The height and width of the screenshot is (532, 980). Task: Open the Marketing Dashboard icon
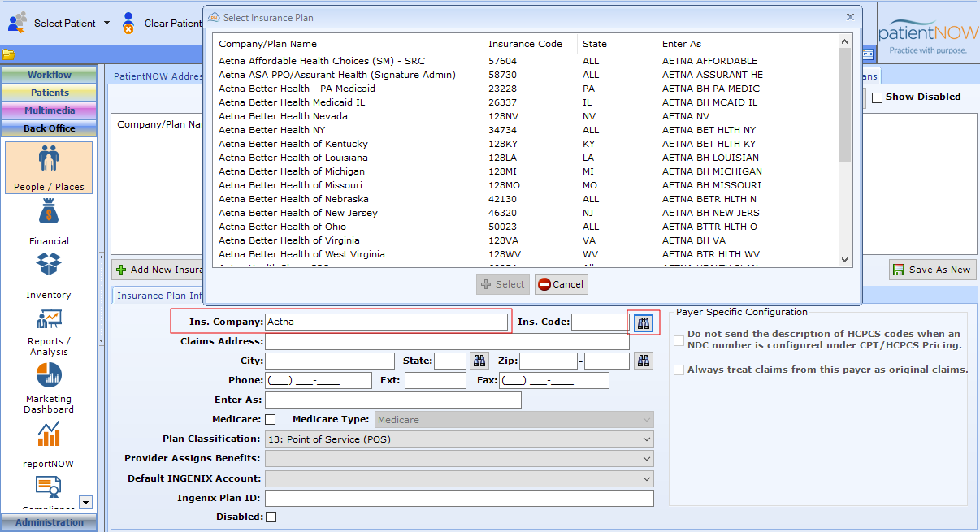pos(49,375)
